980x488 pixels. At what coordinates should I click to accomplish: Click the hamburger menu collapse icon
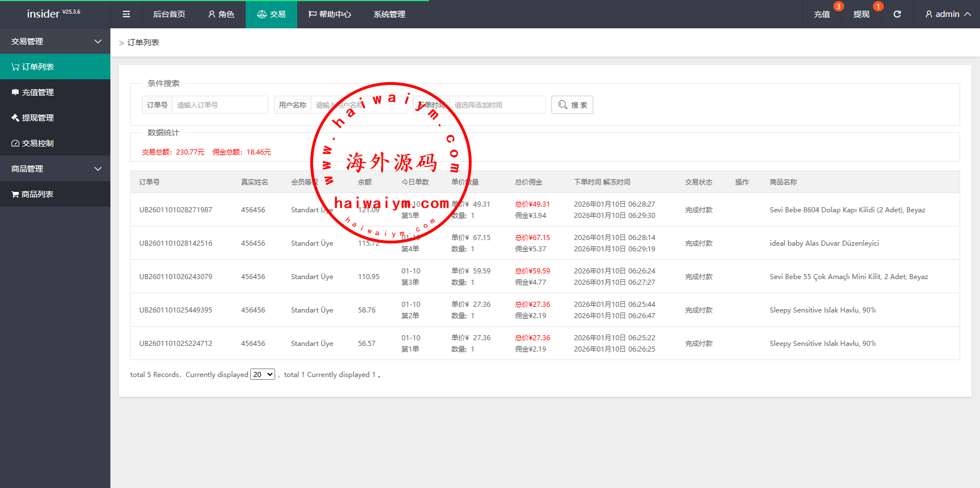point(126,14)
